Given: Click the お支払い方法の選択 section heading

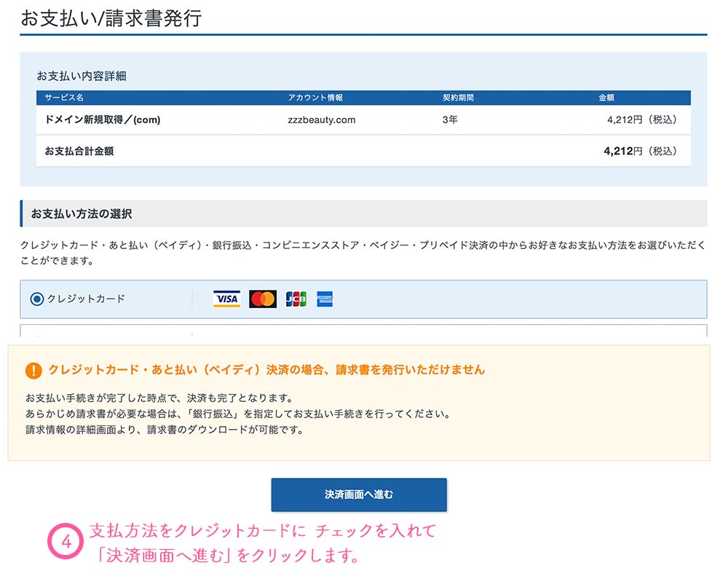Looking at the screenshot, I should tap(81, 214).
